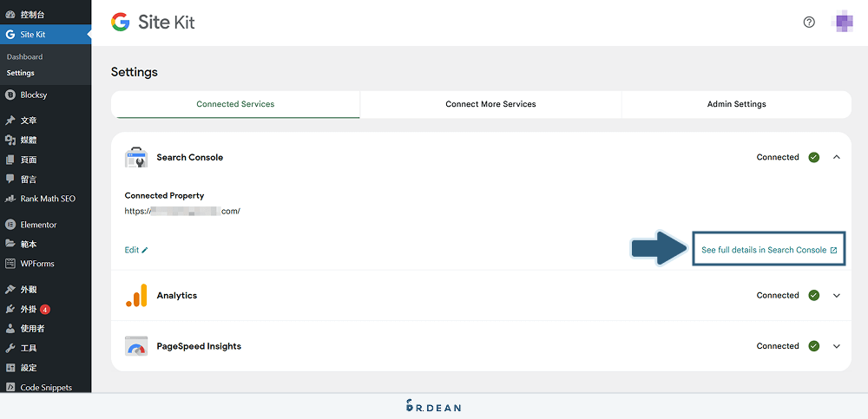The image size is (868, 419).
Task: Click the PageSpeed Insights heading text
Action: click(x=199, y=346)
